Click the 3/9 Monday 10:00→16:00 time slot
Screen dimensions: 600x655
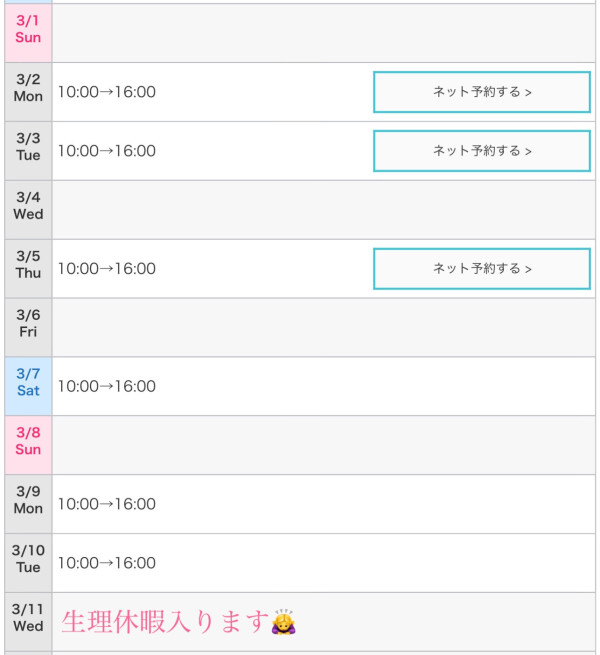click(107, 505)
